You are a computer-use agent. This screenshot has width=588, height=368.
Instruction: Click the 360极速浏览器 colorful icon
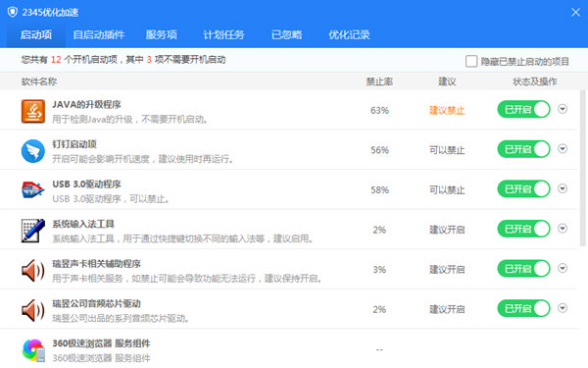(33, 350)
